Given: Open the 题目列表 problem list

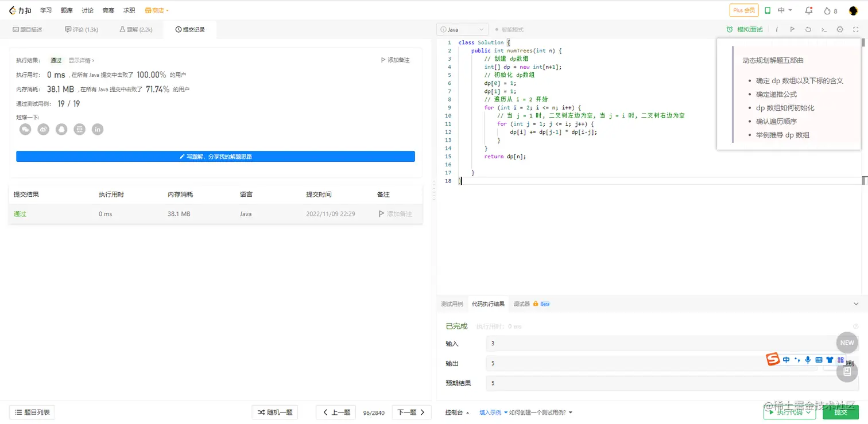Looking at the screenshot, I should 32,412.
